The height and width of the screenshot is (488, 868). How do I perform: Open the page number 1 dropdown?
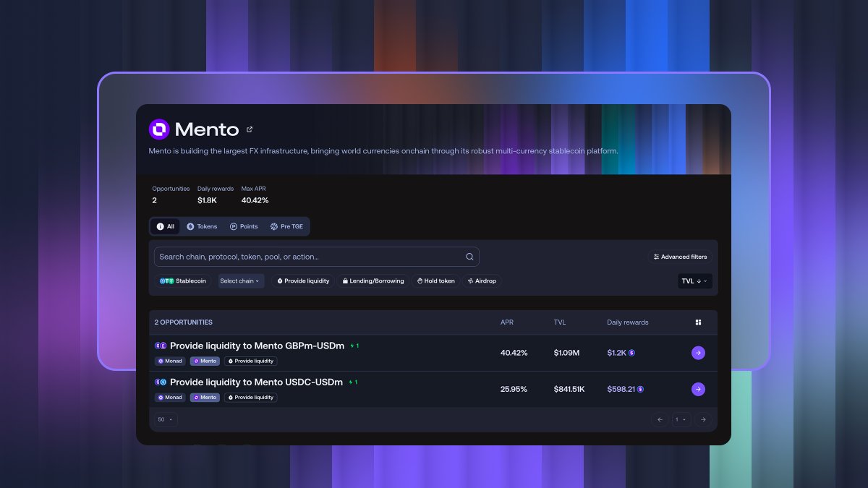[681, 419]
